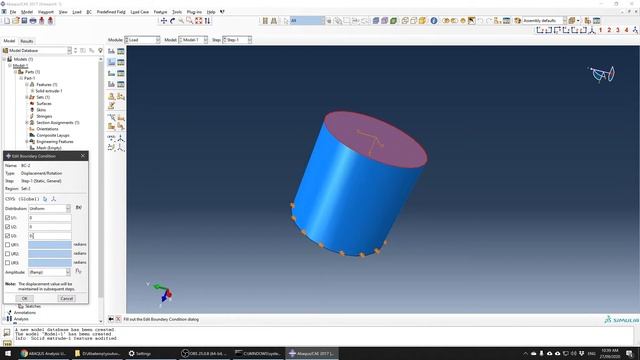
Task: Open f(x) expression field button
Action: tap(79, 208)
